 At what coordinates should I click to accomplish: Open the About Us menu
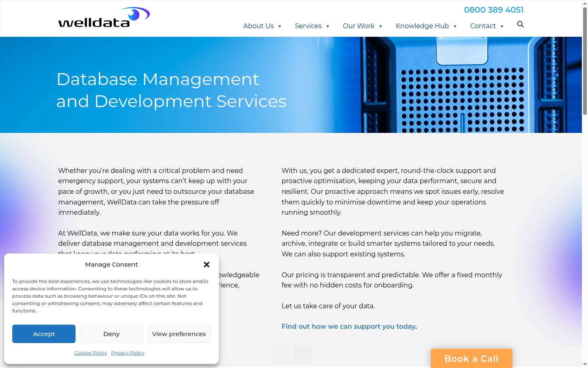point(258,26)
